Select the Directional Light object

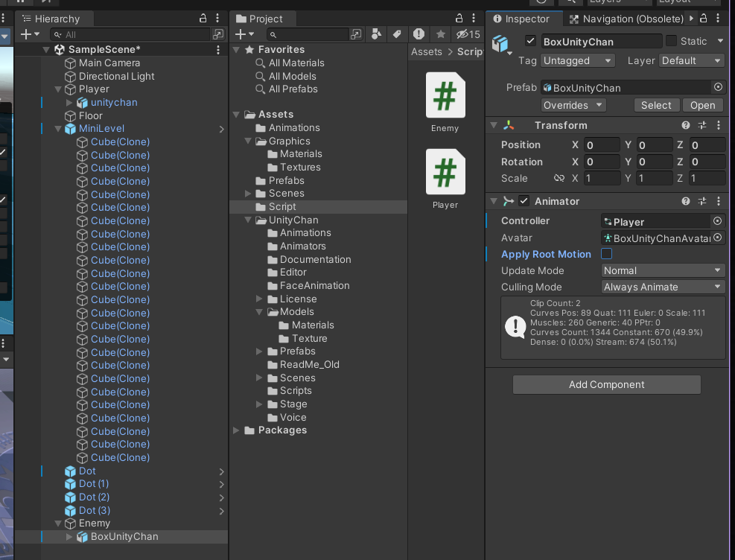[x=116, y=76]
